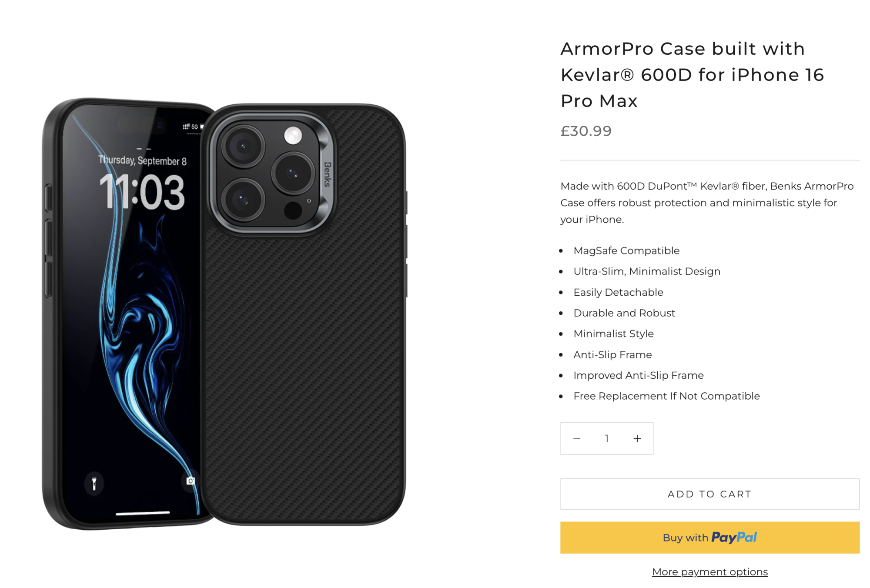Click the home indicator bar on phone screen
This screenshot has width=870, height=588.
tap(143, 513)
